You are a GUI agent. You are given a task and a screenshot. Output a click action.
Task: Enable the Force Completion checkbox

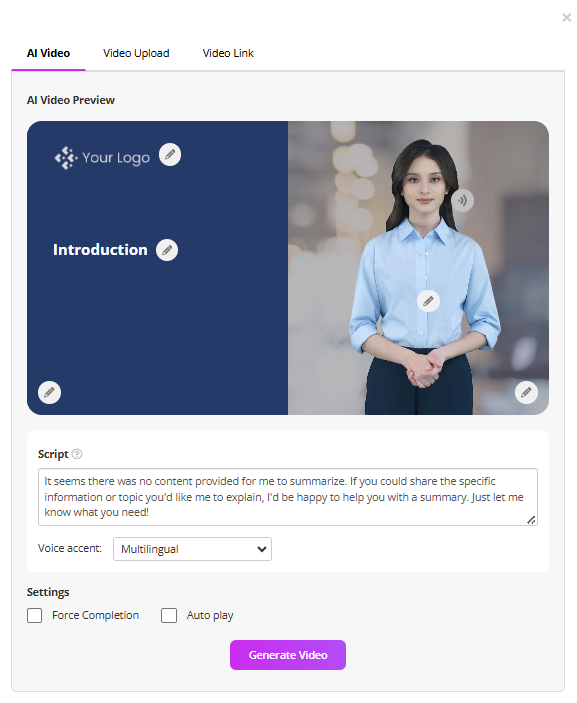click(x=35, y=615)
